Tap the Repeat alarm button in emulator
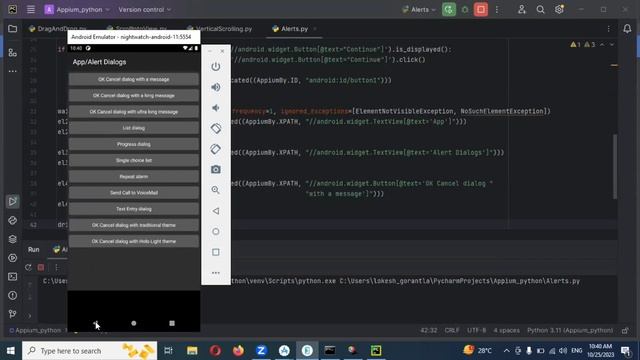 point(133,176)
